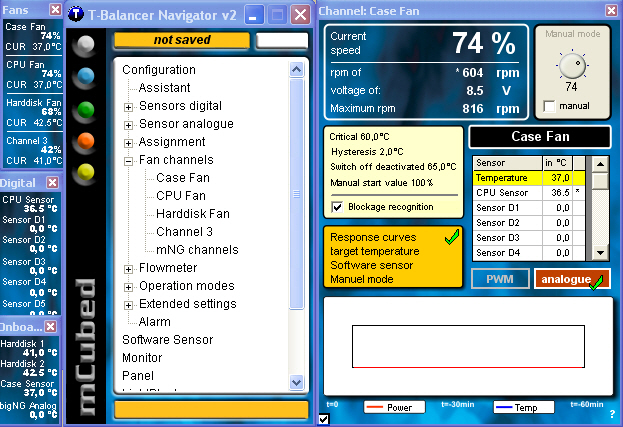Select Sensor D2 table row
The image size is (623, 427).
pos(529,223)
